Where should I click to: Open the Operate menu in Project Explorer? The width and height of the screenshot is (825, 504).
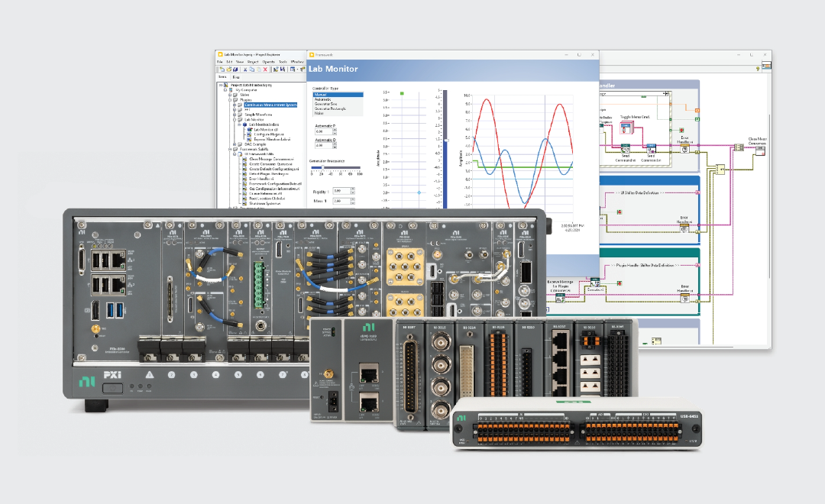[x=268, y=62]
